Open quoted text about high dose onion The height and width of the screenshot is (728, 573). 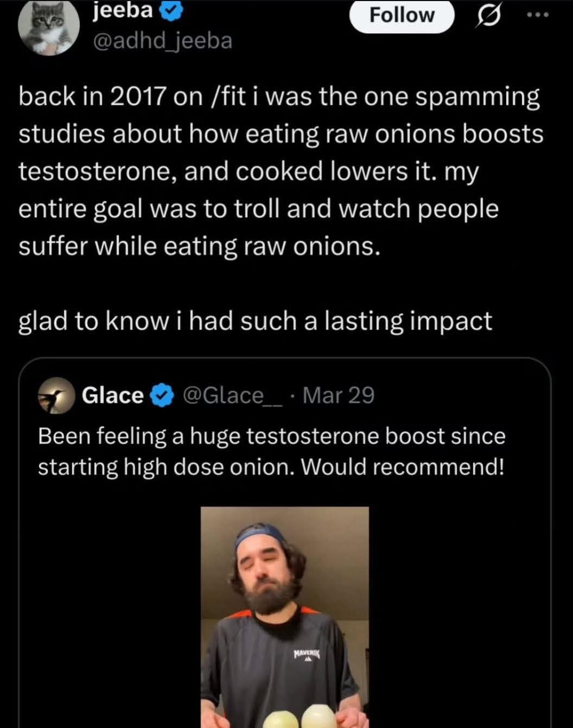click(271, 451)
